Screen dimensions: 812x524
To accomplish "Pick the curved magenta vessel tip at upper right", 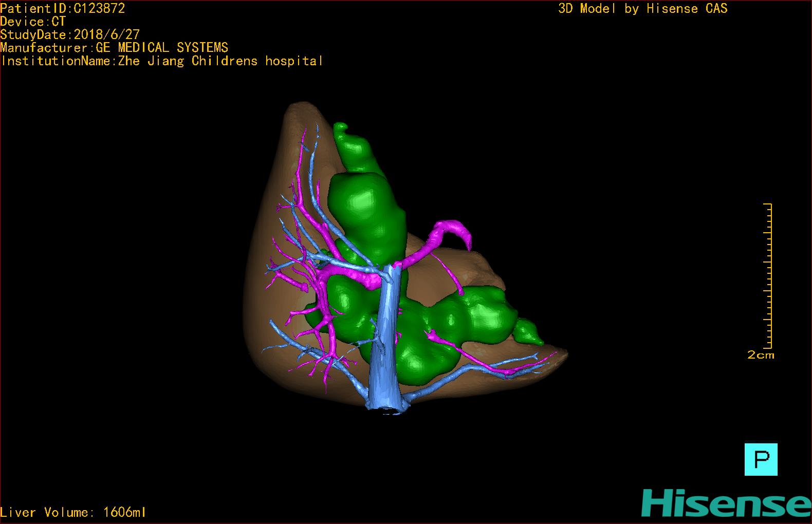I will [455, 230].
